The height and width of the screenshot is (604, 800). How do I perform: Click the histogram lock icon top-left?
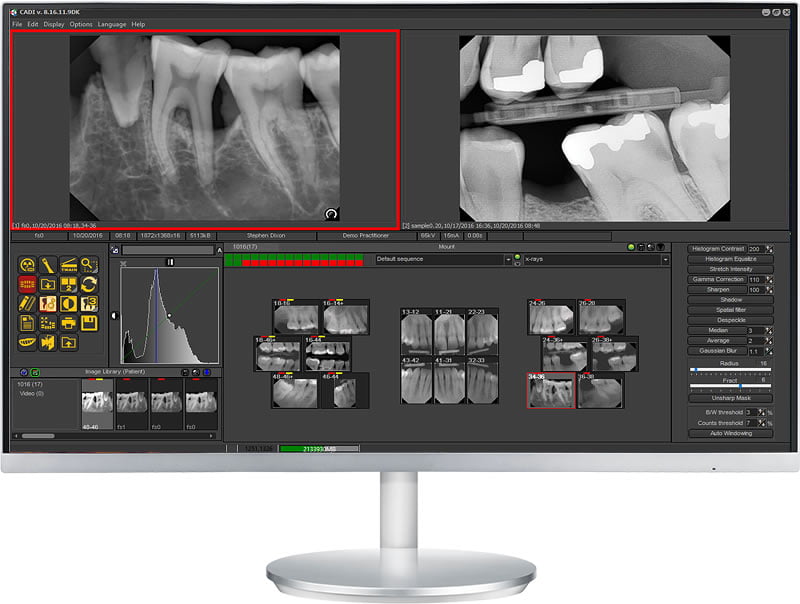[115, 250]
